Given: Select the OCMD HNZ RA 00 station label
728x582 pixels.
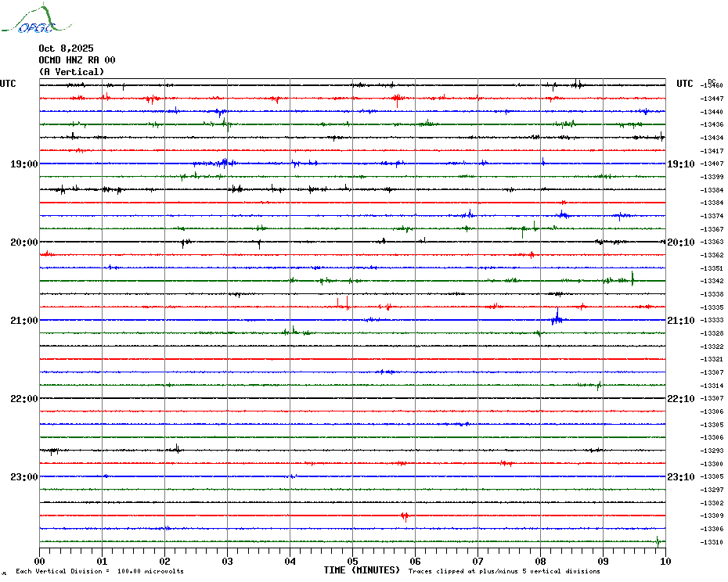Looking at the screenshot, I should click(77, 60).
